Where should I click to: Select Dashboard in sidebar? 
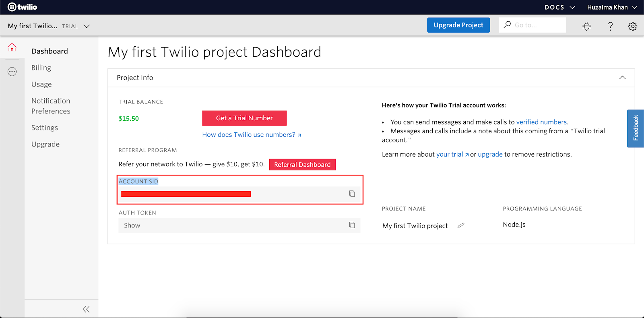pos(50,51)
